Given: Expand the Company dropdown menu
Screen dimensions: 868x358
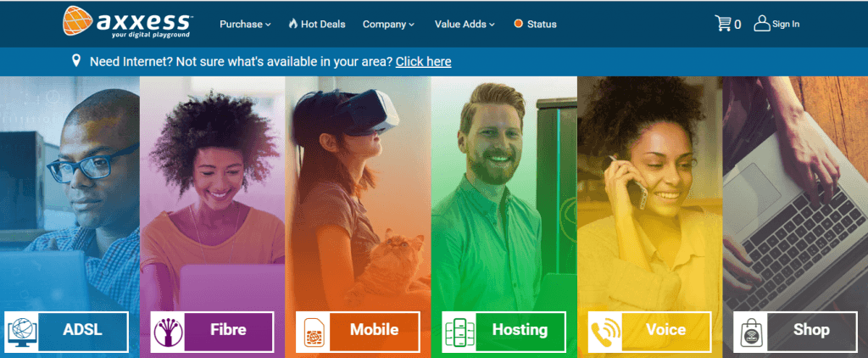Looking at the screenshot, I should pos(388,25).
